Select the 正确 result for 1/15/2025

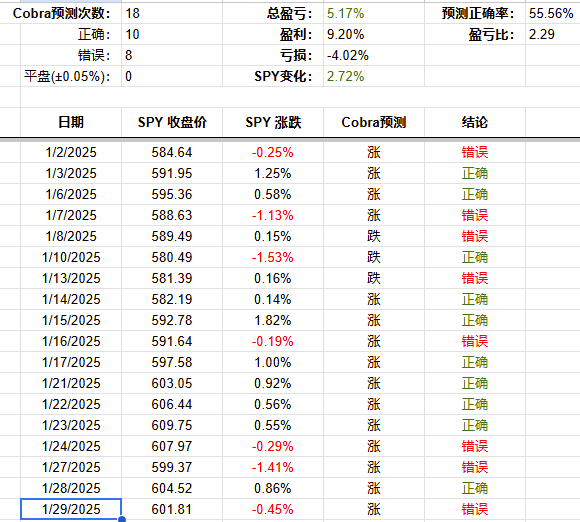[475, 320]
